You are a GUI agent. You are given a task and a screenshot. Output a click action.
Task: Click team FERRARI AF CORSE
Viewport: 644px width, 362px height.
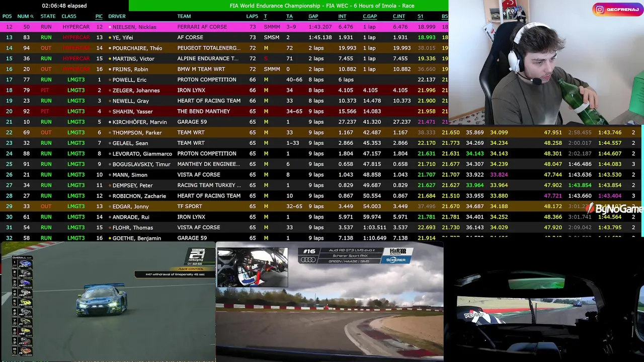(202, 27)
